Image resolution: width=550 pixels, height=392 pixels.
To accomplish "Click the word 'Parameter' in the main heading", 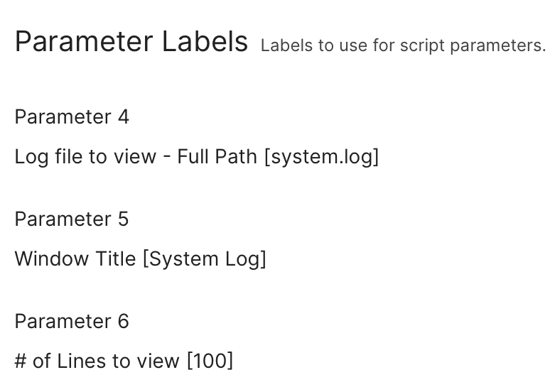I will pyautogui.click(x=84, y=42).
